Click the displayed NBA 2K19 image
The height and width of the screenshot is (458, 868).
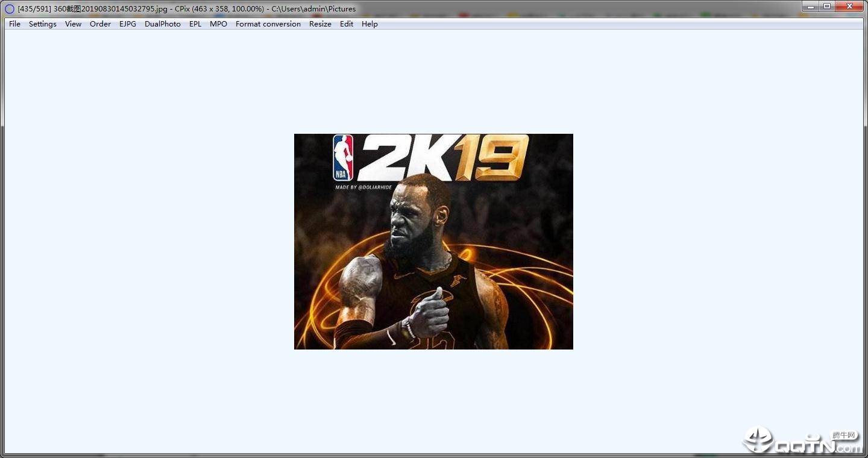tap(433, 242)
